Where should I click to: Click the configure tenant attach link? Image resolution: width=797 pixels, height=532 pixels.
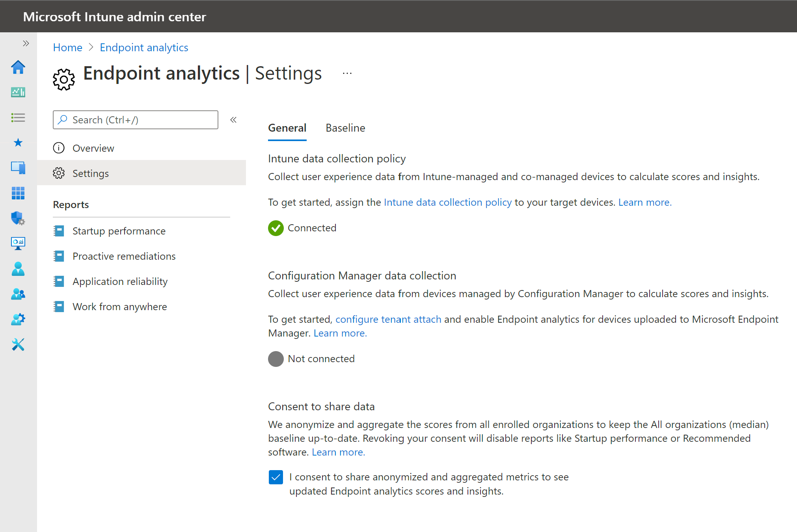pos(388,319)
